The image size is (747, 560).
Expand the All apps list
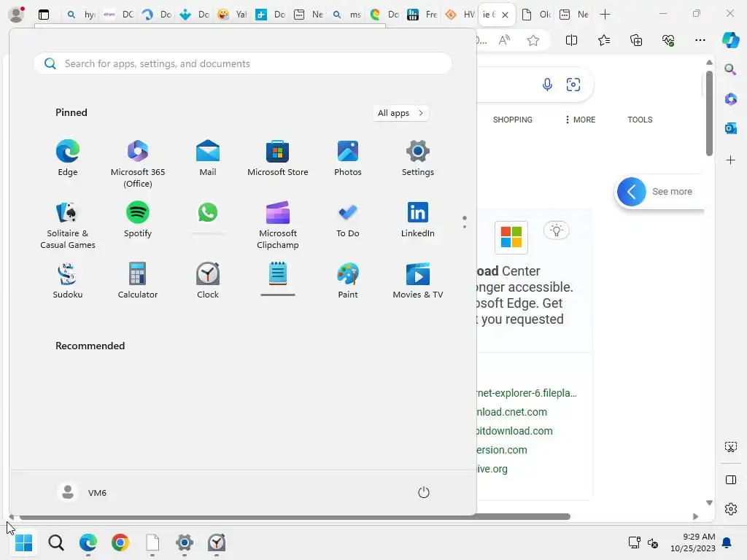pos(400,113)
